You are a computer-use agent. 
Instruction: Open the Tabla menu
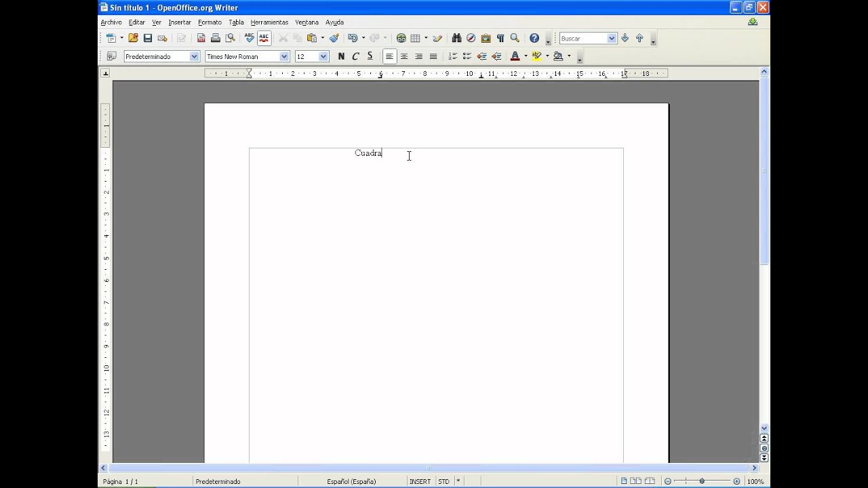point(236,22)
